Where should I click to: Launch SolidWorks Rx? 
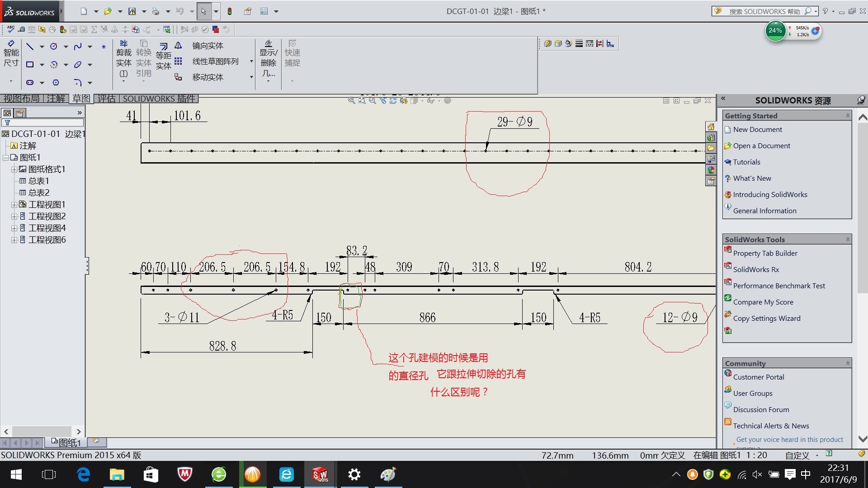pos(756,269)
